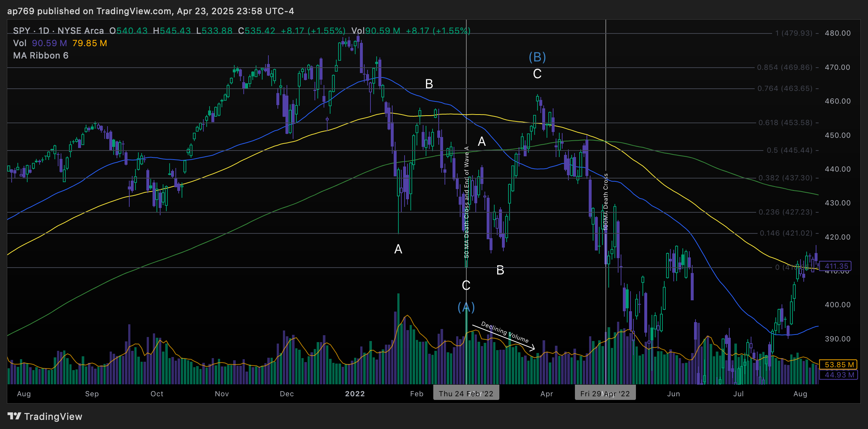Click the 430.00 price axis label

(x=837, y=203)
